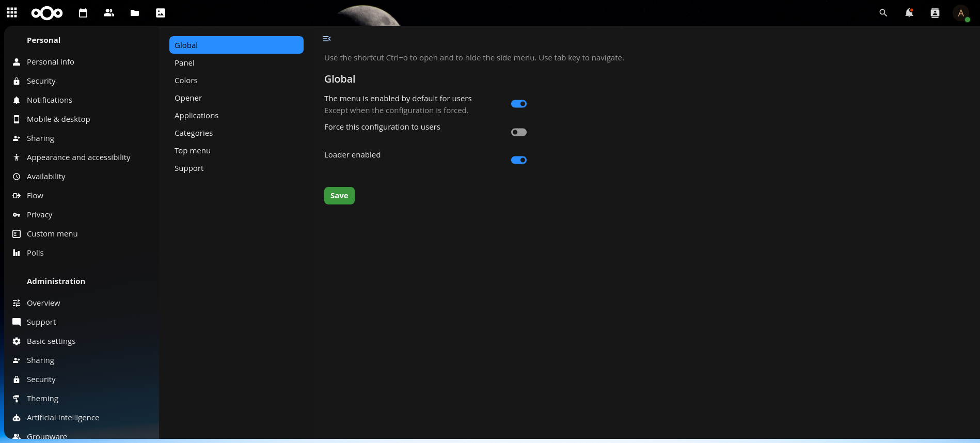Enable Force this configuration to users

coord(518,132)
